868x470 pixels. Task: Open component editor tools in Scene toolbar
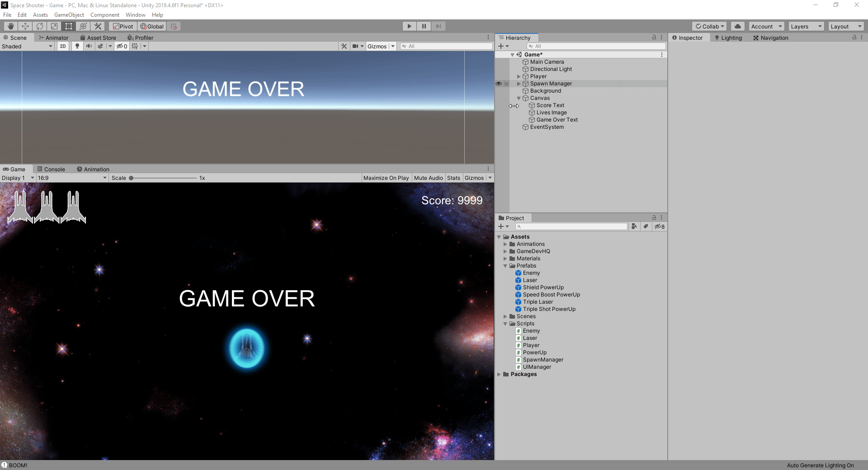[x=344, y=46]
